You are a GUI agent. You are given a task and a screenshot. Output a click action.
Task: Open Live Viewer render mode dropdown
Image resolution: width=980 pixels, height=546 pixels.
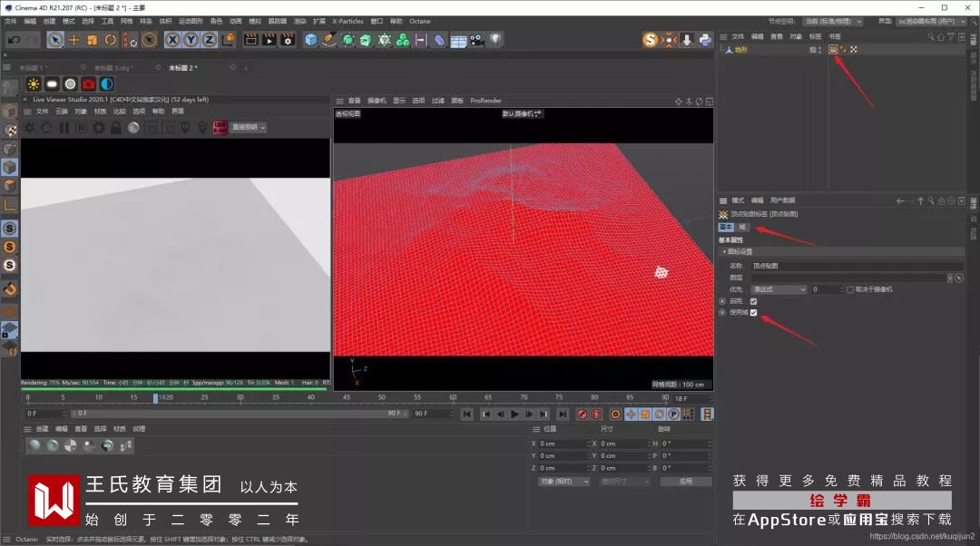[x=249, y=128]
